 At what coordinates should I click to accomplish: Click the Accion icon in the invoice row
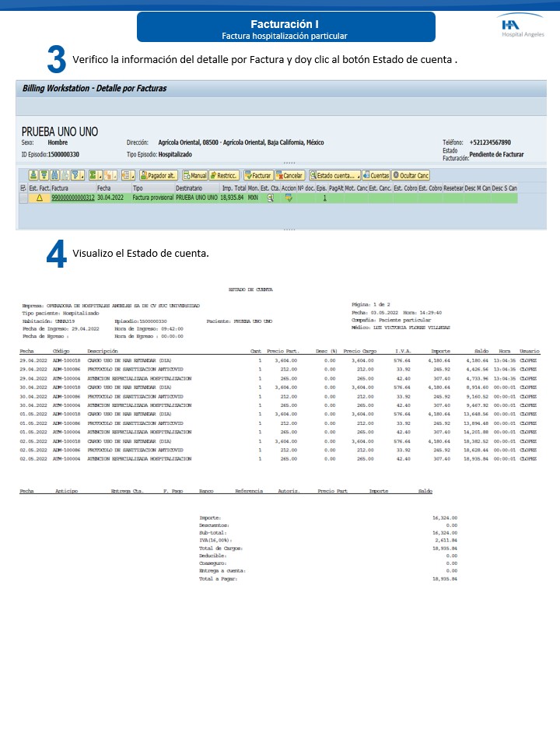(289, 198)
